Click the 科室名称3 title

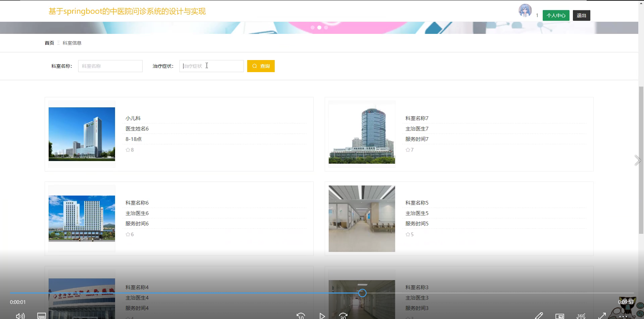tap(417, 287)
